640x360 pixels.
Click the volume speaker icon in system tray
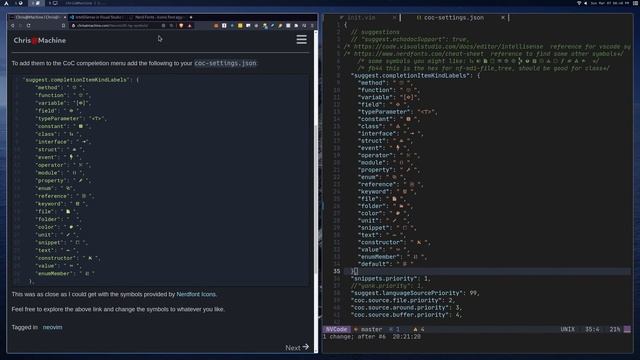(x=585, y=3)
